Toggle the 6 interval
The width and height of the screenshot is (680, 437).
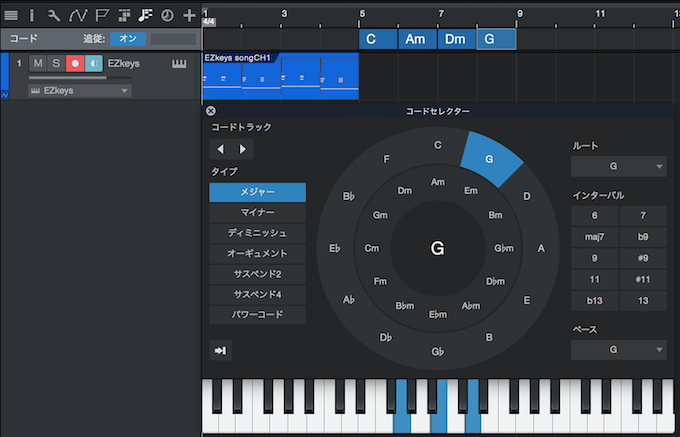pos(595,216)
